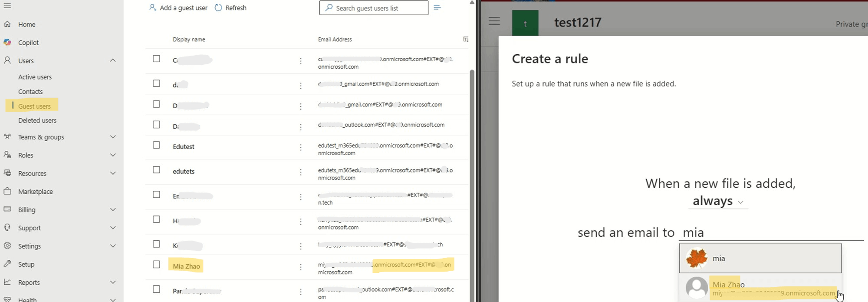Click the Marketplace bag icon

click(7, 191)
